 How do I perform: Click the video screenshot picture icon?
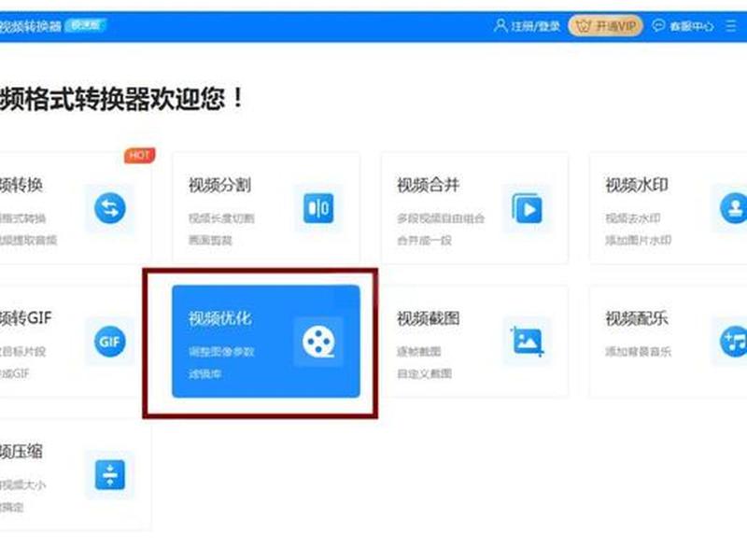(527, 341)
